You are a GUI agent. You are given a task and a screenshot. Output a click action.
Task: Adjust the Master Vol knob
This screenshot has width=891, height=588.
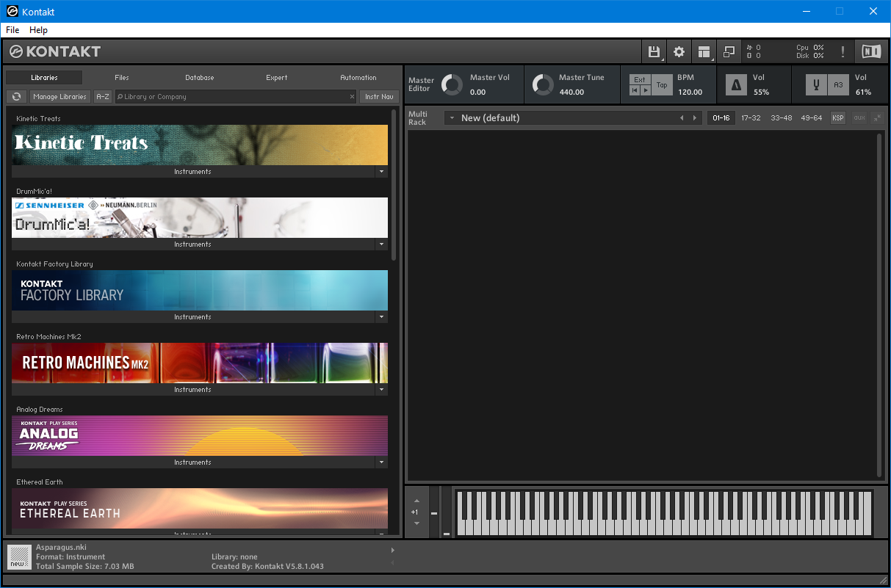pos(452,85)
